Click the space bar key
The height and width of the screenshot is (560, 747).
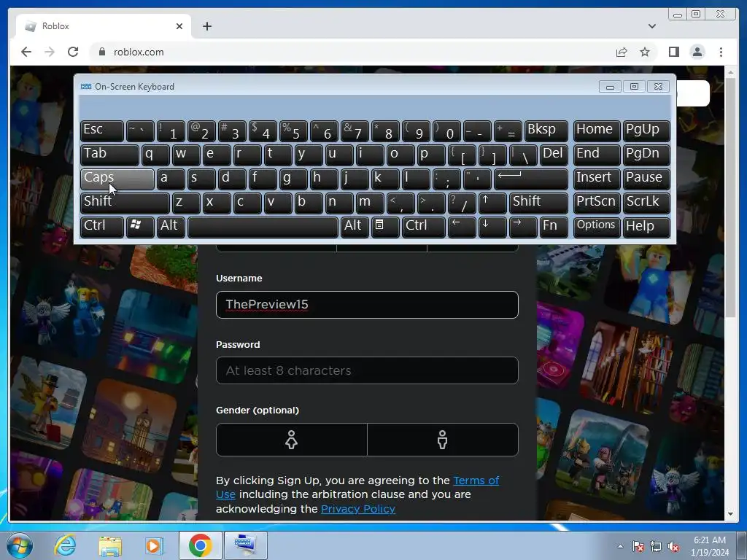[263, 227]
